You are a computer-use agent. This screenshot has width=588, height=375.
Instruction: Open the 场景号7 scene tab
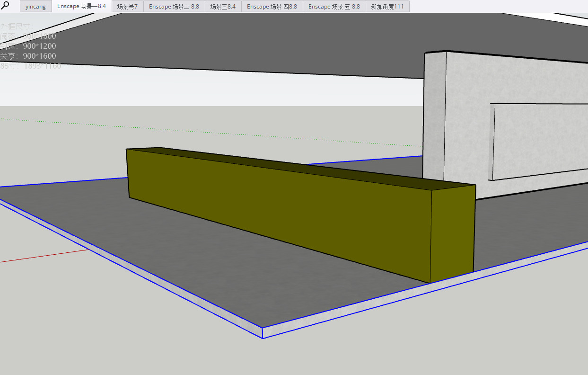(x=127, y=7)
